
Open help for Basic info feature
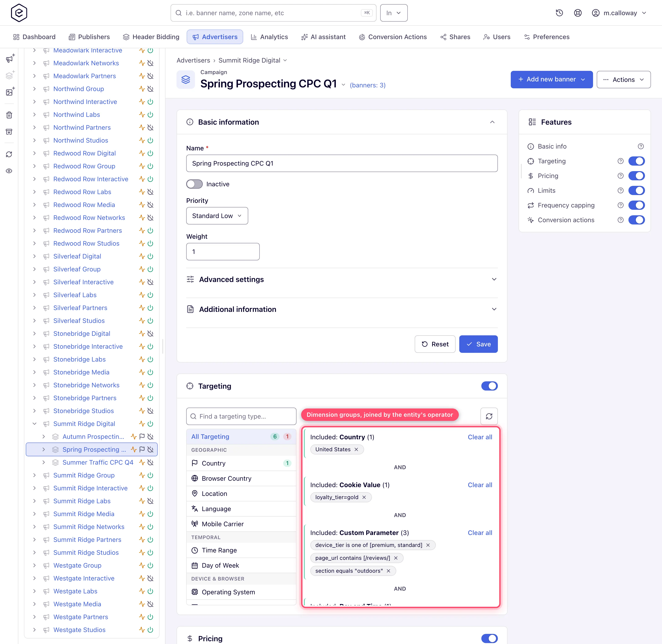coord(641,147)
